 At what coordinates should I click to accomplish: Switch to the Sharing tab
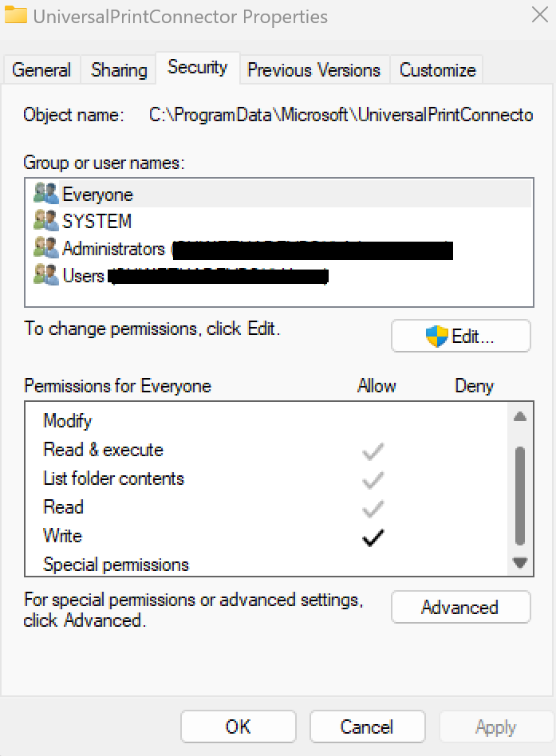tap(117, 69)
